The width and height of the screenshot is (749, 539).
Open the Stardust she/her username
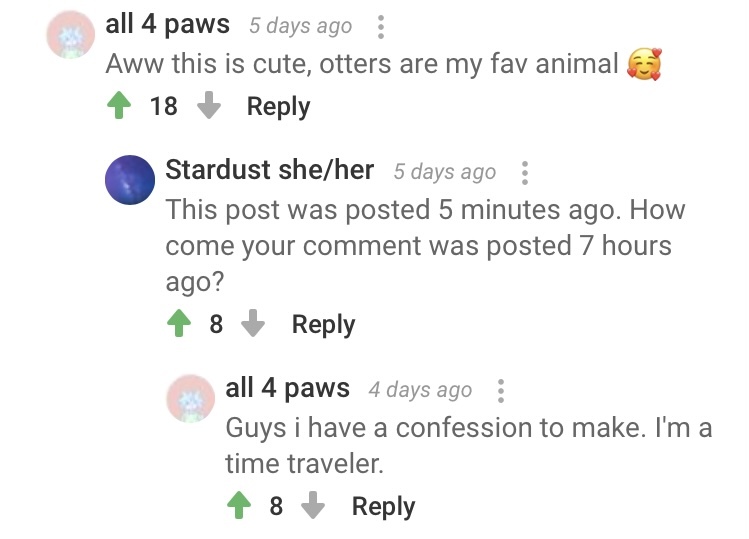(x=269, y=170)
